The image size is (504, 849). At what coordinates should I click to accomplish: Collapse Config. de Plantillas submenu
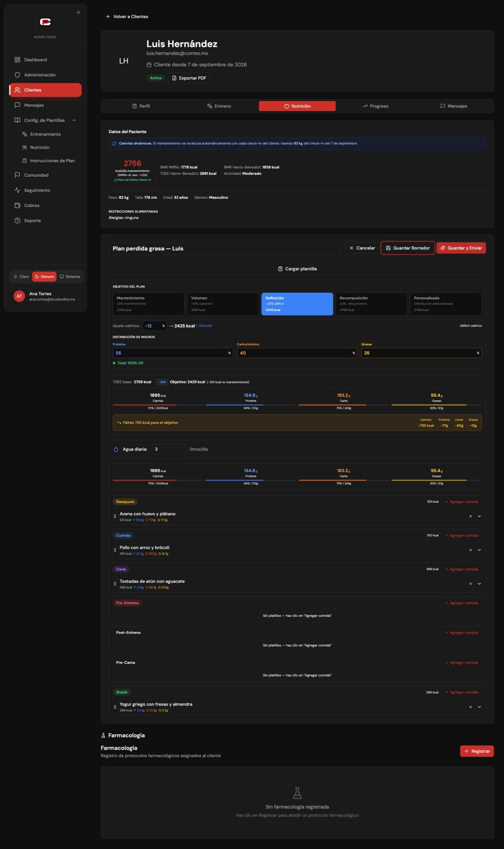tap(74, 120)
